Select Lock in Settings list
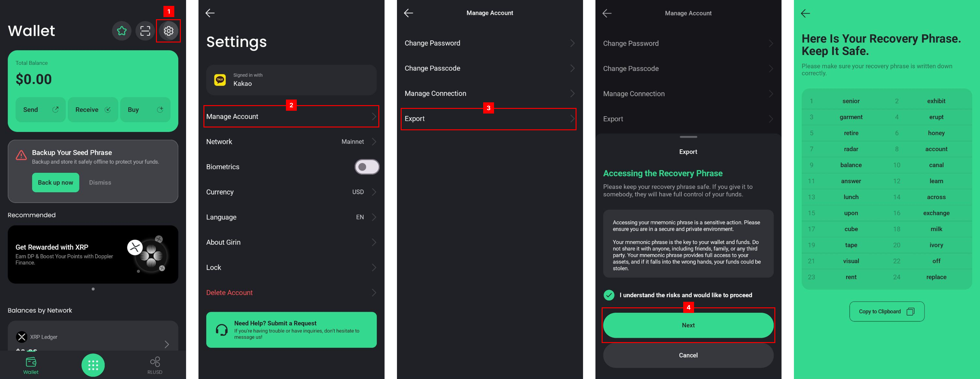Screen dimensions: 980x379 (291, 267)
